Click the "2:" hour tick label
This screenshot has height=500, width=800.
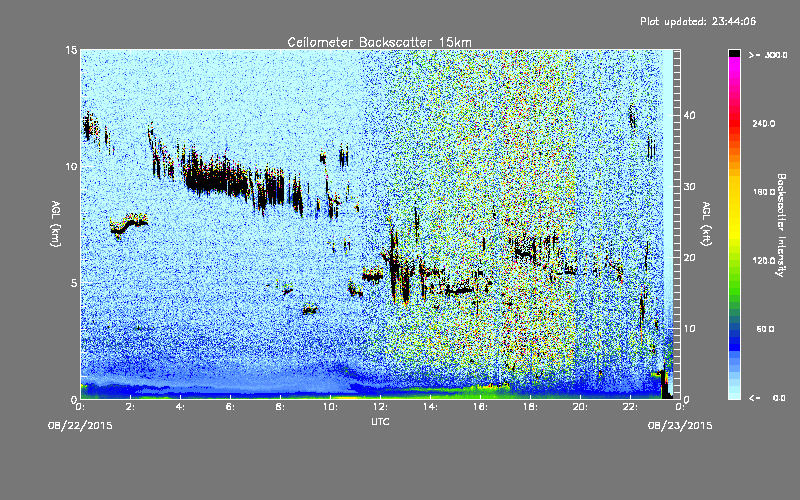coord(131,407)
